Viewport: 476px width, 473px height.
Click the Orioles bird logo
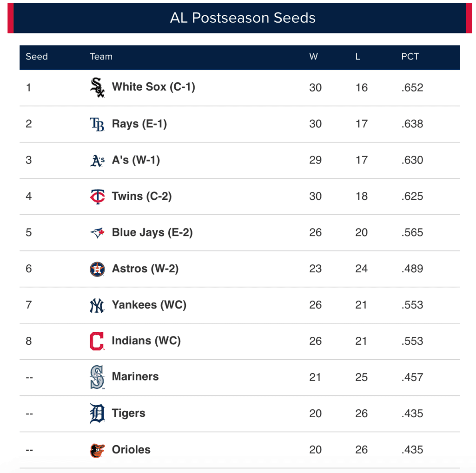coord(97,450)
